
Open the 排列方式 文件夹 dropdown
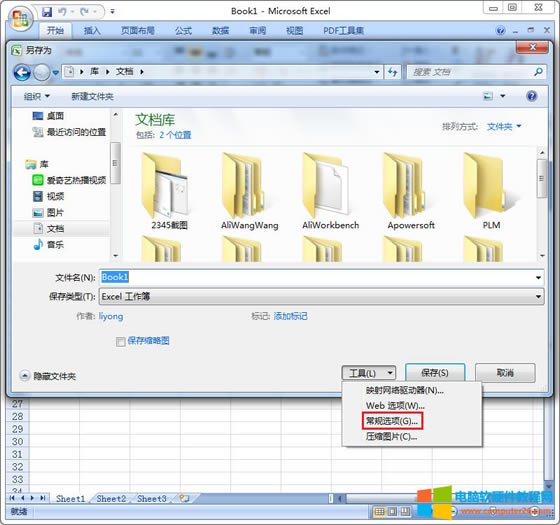(x=504, y=126)
